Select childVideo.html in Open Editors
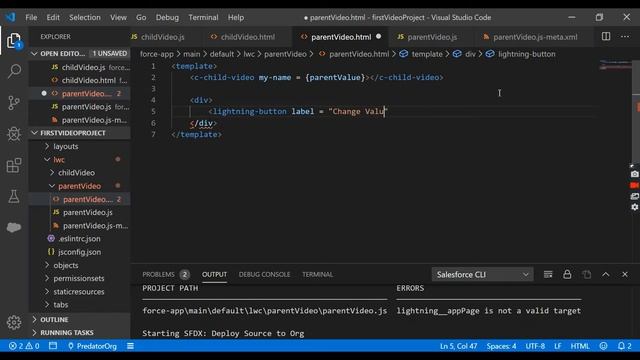This screenshot has height=360, width=640. (x=89, y=80)
